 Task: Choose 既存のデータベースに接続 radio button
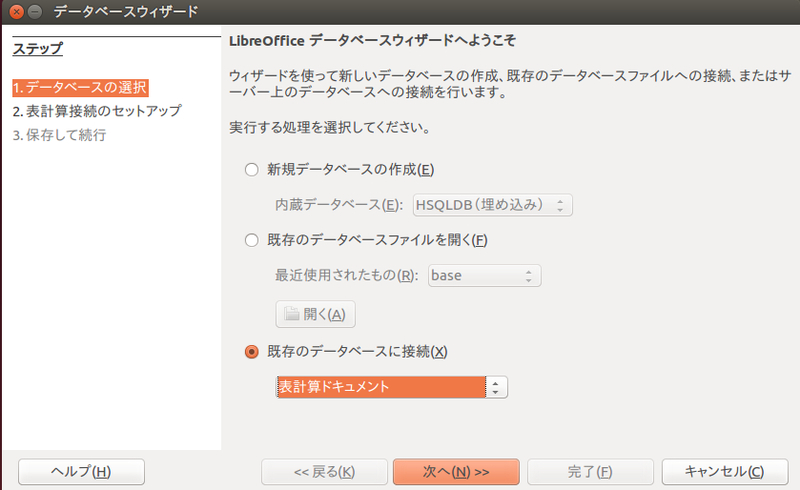[x=252, y=352]
